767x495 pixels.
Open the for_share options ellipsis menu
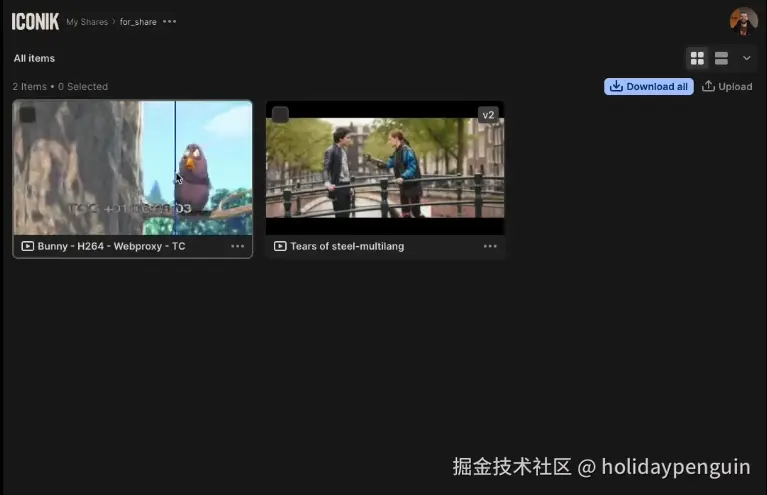pos(170,22)
